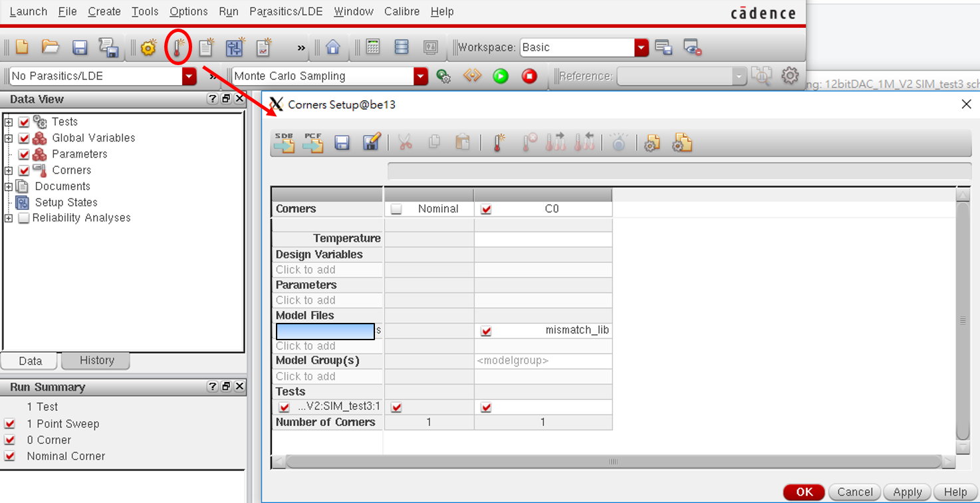The height and width of the screenshot is (503, 980).
Task: Click Cancel in Corners Setup
Action: tap(855, 492)
